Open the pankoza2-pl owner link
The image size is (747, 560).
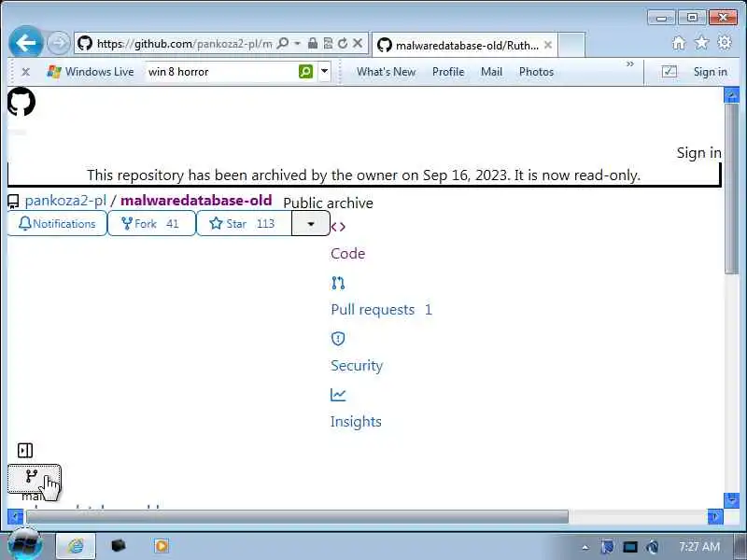click(x=65, y=201)
